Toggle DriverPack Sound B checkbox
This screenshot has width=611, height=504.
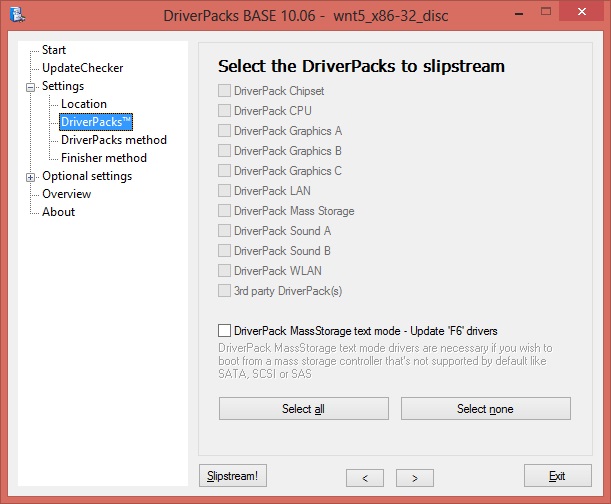point(224,251)
